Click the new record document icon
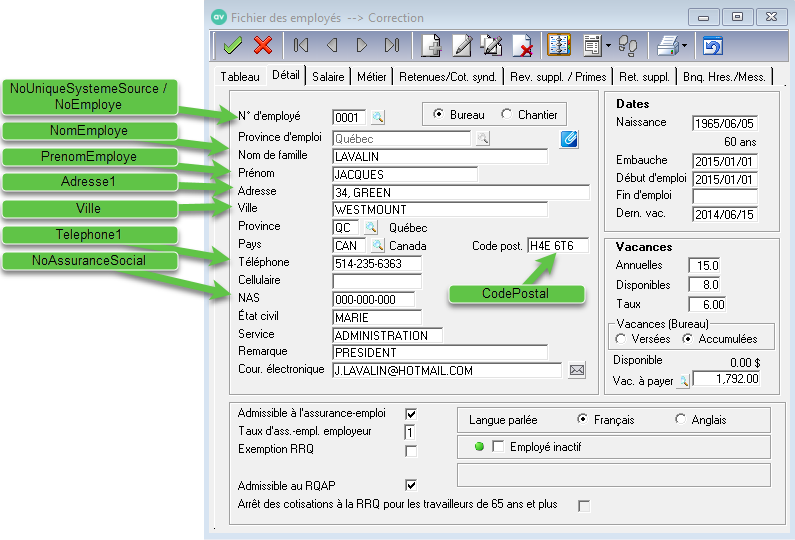The image size is (795, 540). (x=432, y=45)
